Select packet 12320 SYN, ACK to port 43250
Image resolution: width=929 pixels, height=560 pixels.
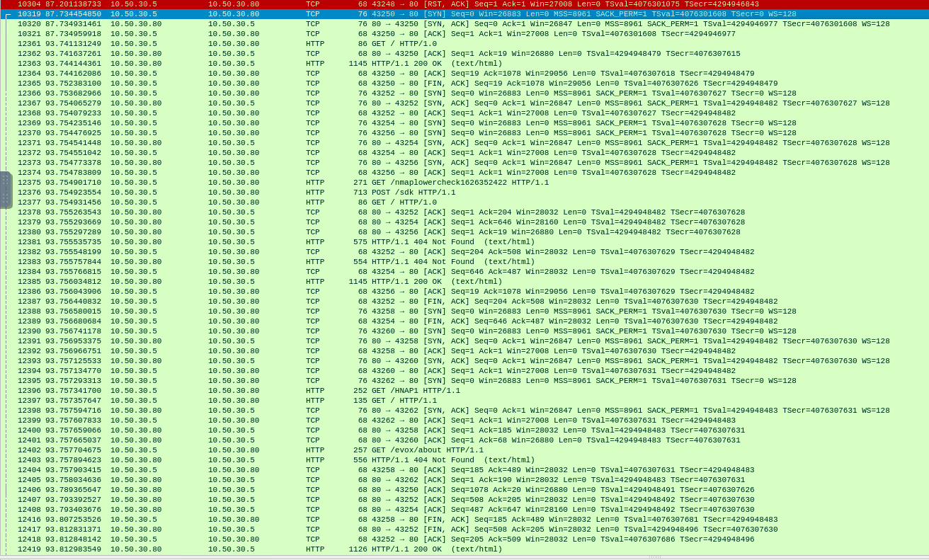[425, 24]
